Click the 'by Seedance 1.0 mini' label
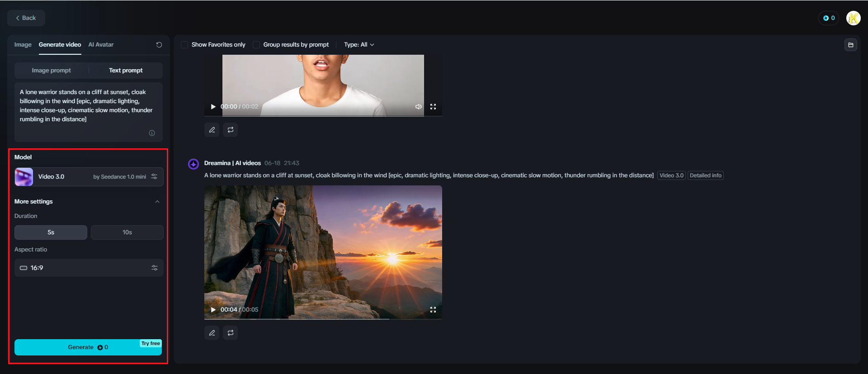Screen dimensions: 868x374 (119, 177)
